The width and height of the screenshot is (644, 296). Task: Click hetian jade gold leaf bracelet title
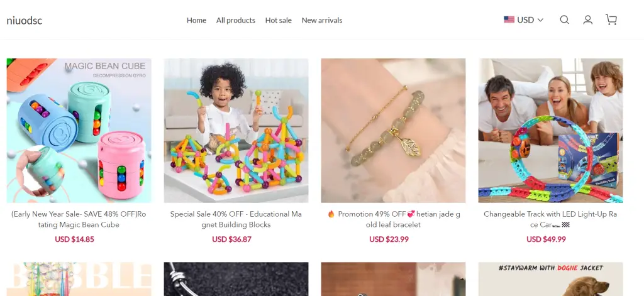[x=393, y=219]
